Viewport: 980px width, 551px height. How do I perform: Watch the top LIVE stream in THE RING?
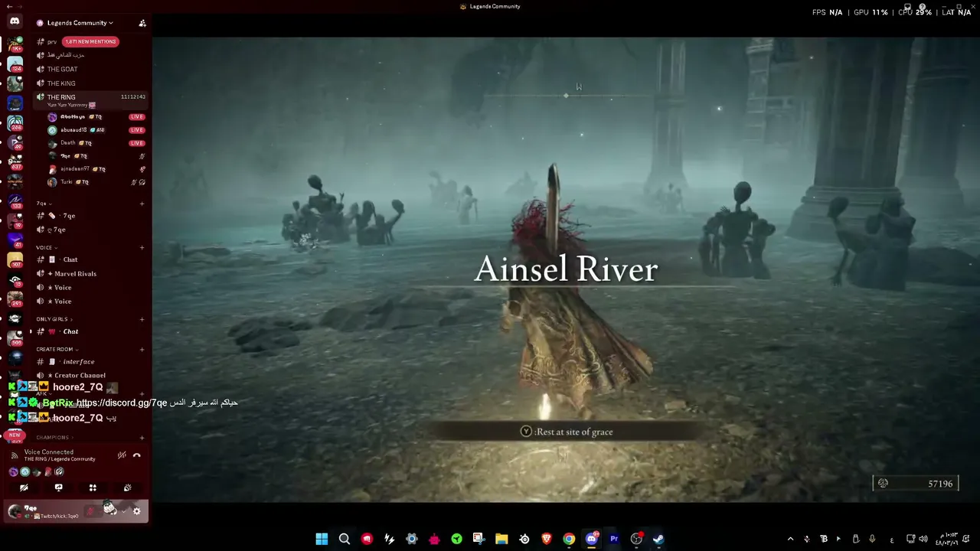pyautogui.click(x=137, y=117)
